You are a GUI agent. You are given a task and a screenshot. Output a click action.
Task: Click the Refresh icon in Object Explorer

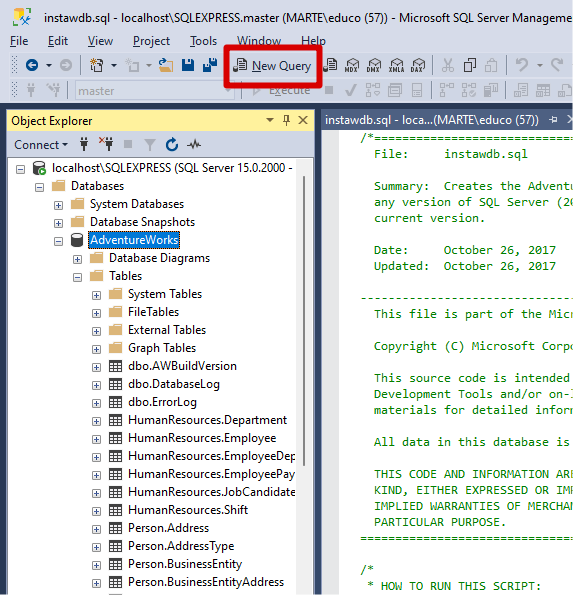coord(172,145)
